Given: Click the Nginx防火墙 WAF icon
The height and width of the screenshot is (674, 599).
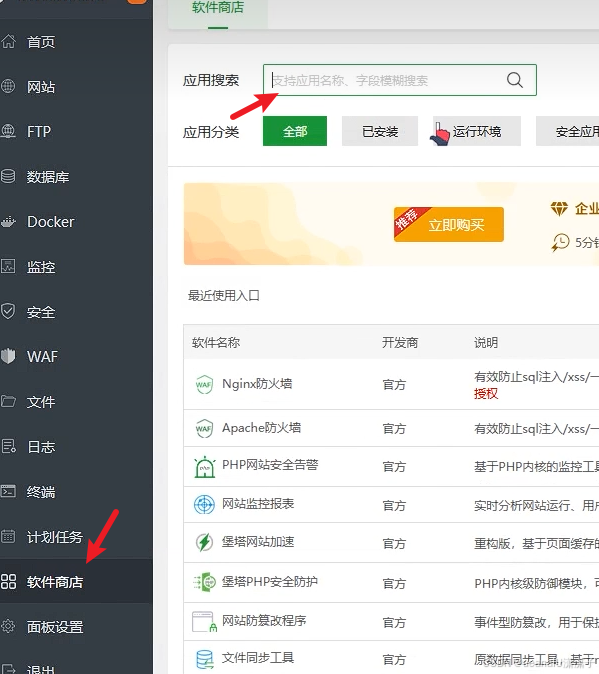Looking at the screenshot, I should pos(204,384).
